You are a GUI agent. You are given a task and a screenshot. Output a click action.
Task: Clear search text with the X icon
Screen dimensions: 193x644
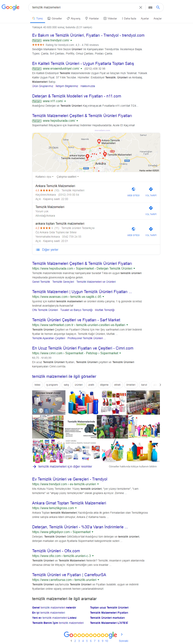[141, 7]
